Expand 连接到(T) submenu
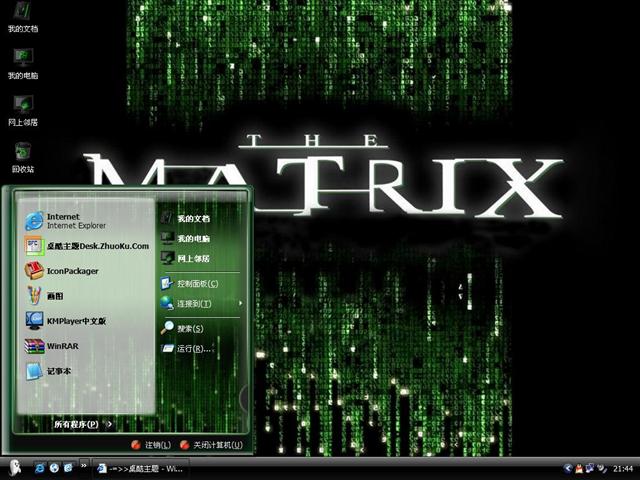 [x=202, y=303]
